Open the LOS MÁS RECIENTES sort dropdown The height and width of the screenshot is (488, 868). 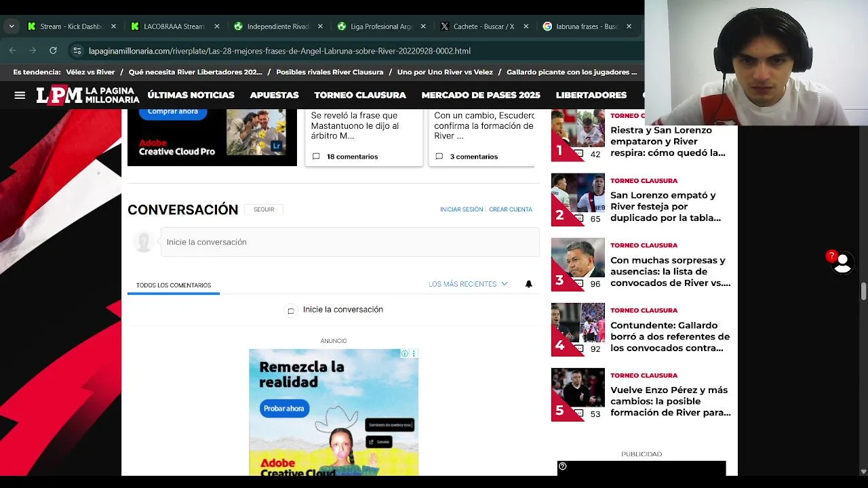click(x=468, y=284)
